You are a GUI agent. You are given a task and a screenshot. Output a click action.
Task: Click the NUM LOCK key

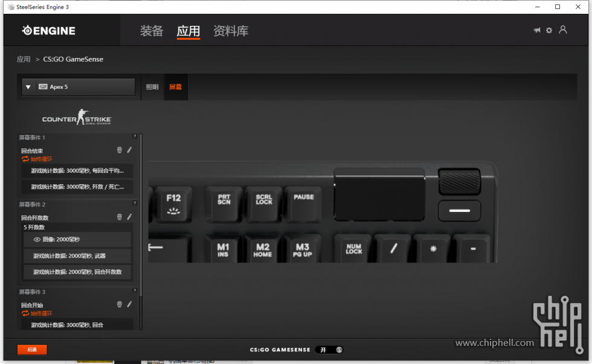click(x=354, y=249)
